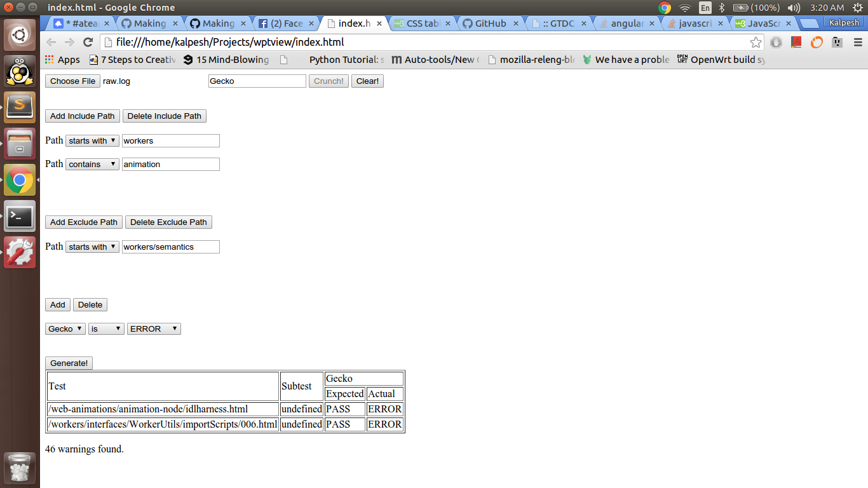Open the 'starts with' dropdown beside workers
868x488 pixels.
(92, 140)
